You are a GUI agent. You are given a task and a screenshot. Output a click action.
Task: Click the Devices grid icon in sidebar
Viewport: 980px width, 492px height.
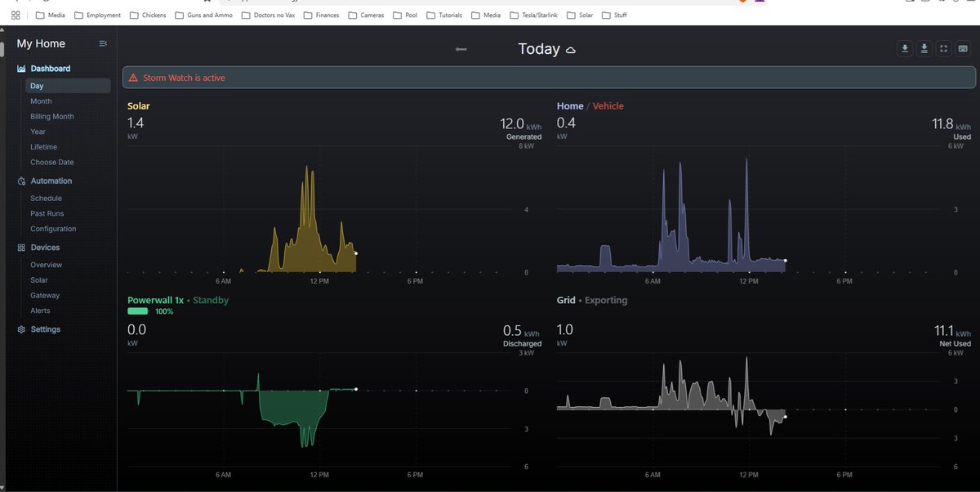click(21, 248)
